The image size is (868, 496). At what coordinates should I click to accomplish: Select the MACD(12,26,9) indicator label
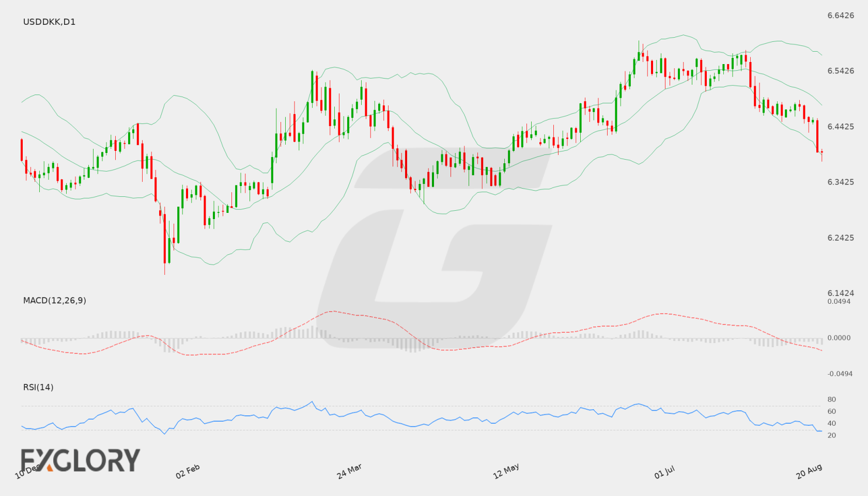point(55,300)
